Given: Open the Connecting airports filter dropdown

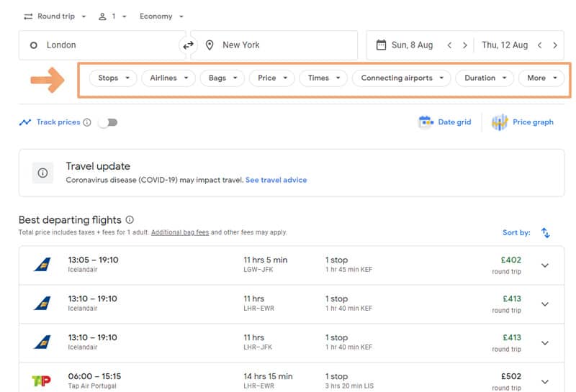Looking at the screenshot, I should pos(402,78).
